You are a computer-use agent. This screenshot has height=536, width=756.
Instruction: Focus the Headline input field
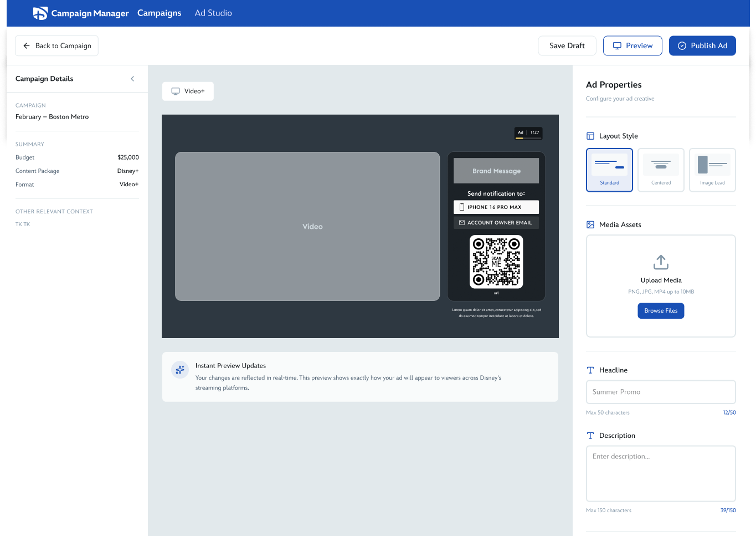[661, 392]
